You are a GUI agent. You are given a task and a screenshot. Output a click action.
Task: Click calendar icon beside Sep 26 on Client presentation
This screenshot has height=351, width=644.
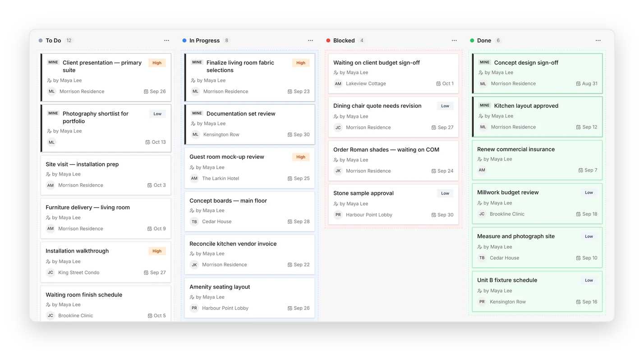(x=146, y=92)
